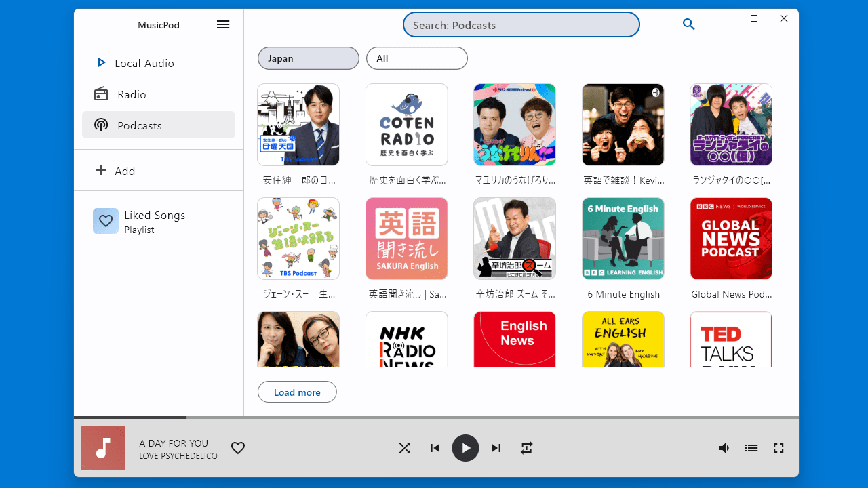
Task: Switch player to fullscreen
Action: point(778,448)
